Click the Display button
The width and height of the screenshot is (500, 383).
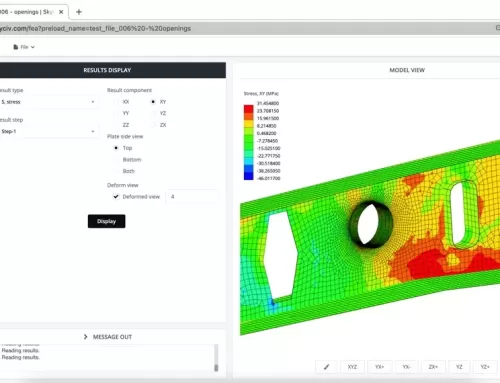point(106,221)
